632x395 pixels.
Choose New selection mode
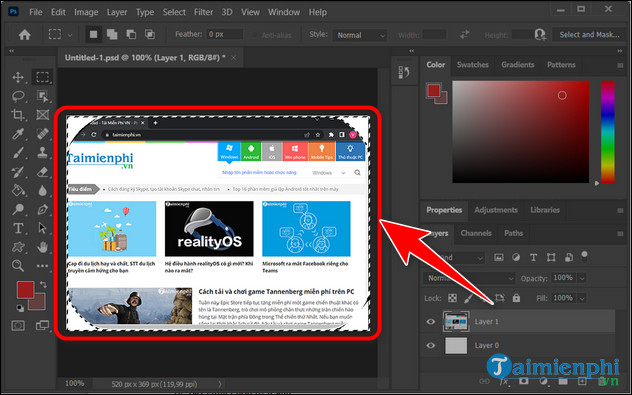94,35
